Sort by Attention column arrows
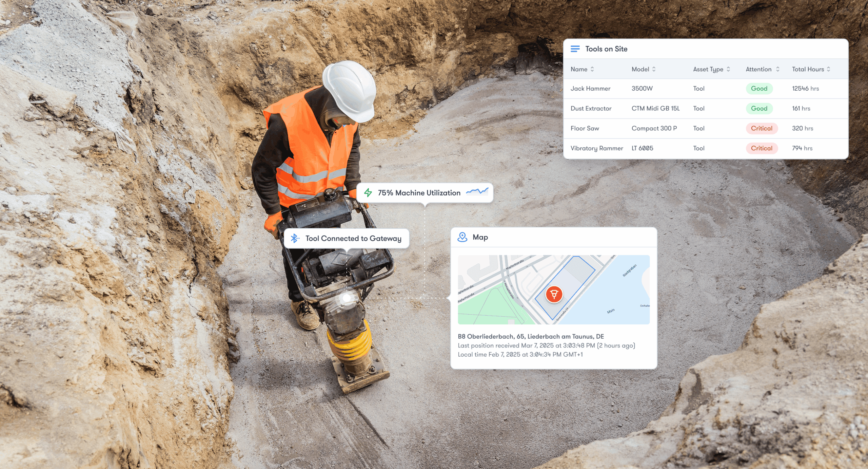The image size is (868, 469). click(x=777, y=69)
